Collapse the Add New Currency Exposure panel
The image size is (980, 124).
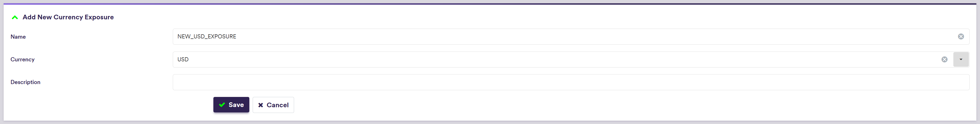pos(15,18)
